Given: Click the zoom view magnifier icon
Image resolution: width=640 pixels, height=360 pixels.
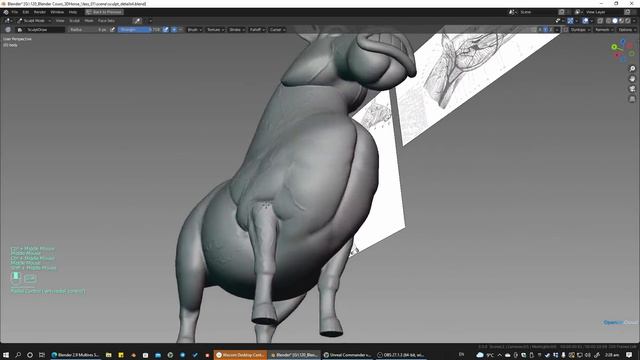Looking at the screenshot, I should pos(632,69).
